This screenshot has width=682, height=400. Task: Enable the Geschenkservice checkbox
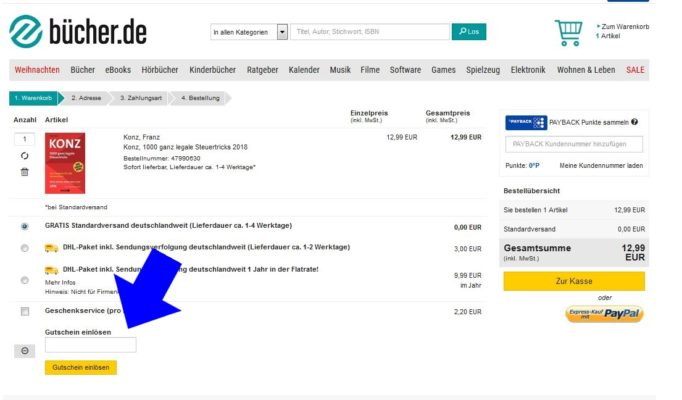pos(25,312)
